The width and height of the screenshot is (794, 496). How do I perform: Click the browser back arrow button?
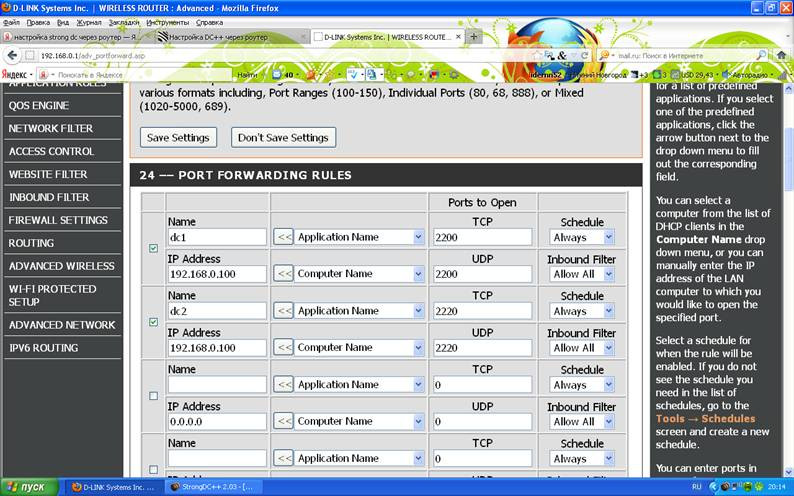[12, 55]
